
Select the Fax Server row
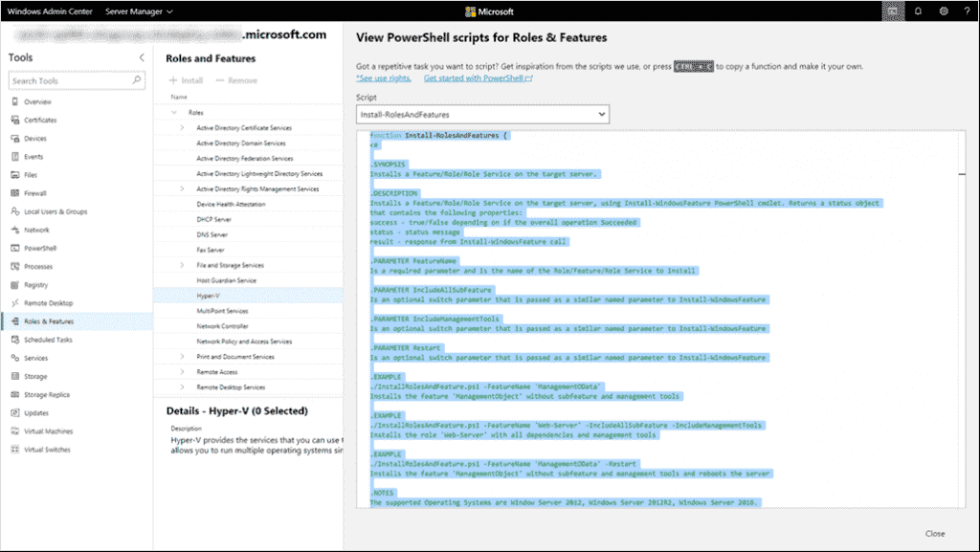coord(248,250)
